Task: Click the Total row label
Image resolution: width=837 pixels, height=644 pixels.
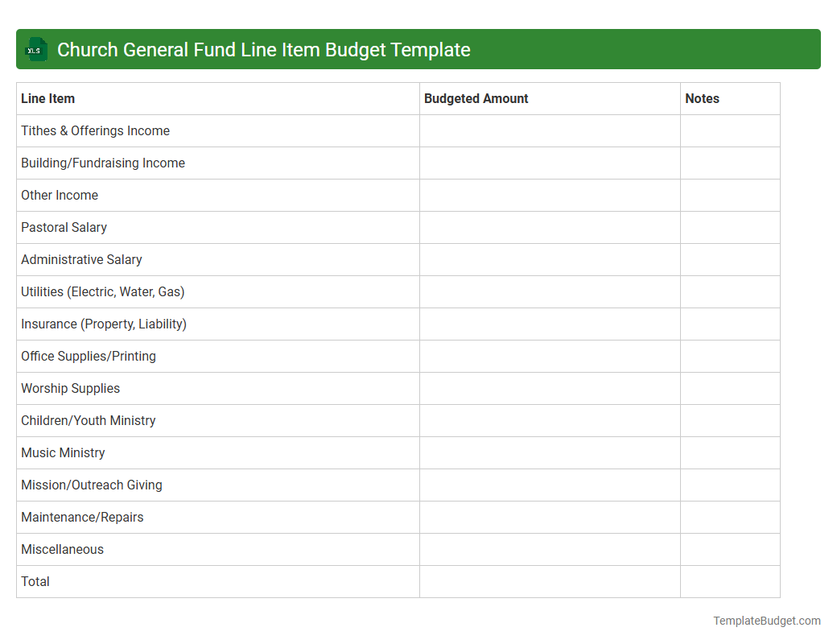Action: click(x=35, y=581)
